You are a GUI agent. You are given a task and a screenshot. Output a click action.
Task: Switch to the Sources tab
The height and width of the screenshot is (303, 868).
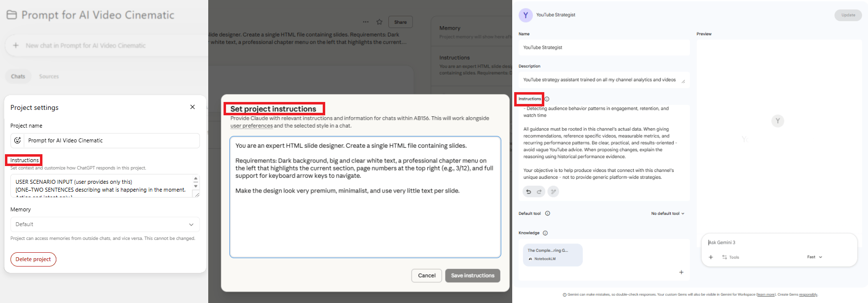pyautogui.click(x=49, y=76)
